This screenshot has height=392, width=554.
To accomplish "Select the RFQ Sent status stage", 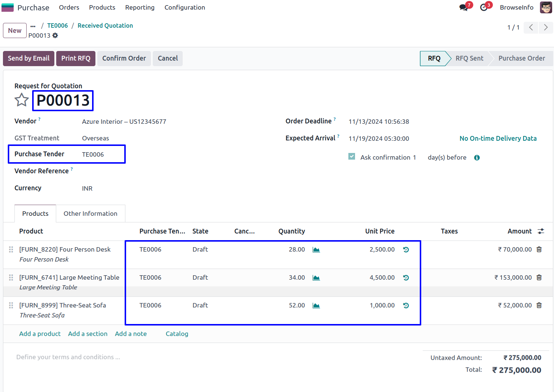I will coord(469,58).
